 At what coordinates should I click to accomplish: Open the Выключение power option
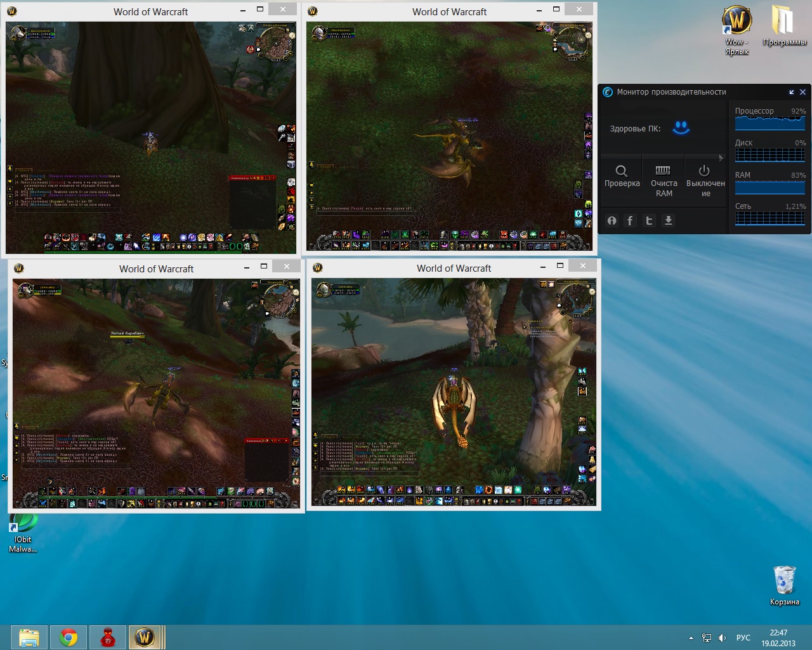tap(705, 182)
